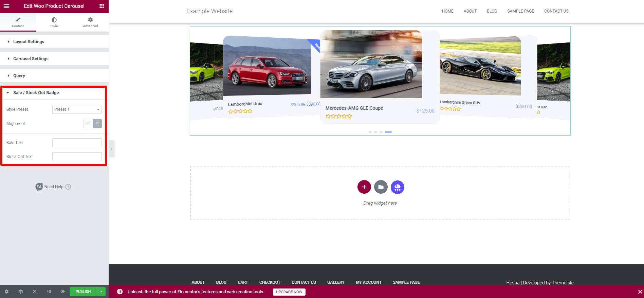Screen dimensions: 644x298
Task: Click the Need Help link
Action: point(54,187)
